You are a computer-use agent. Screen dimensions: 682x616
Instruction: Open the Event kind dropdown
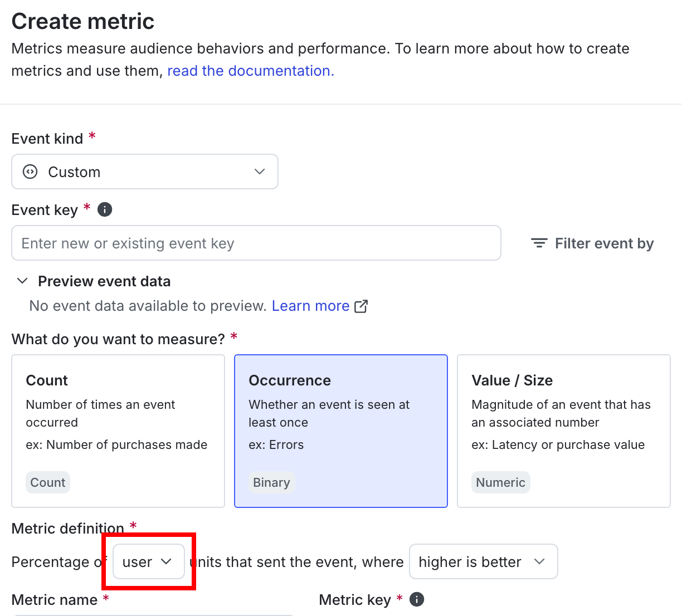pos(145,172)
